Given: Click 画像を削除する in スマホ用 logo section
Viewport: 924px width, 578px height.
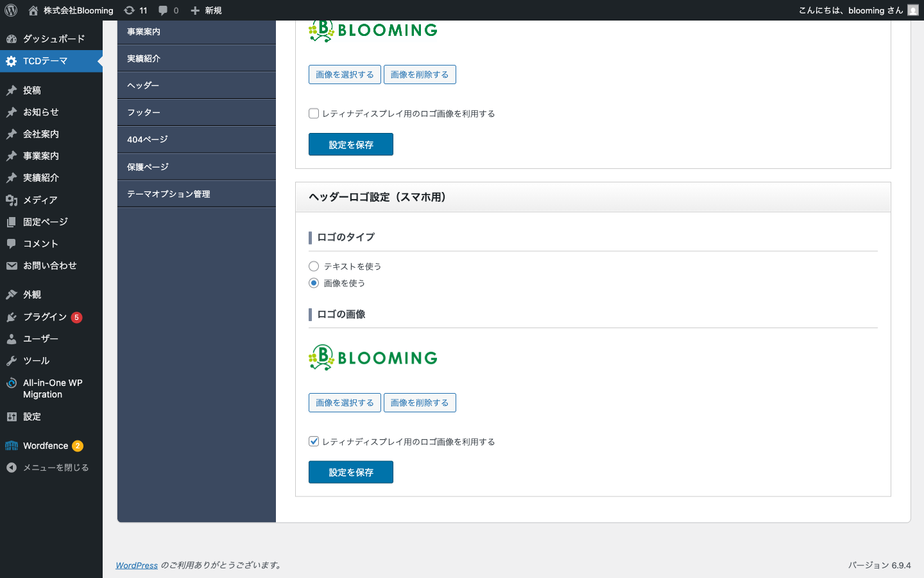Looking at the screenshot, I should pos(420,403).
